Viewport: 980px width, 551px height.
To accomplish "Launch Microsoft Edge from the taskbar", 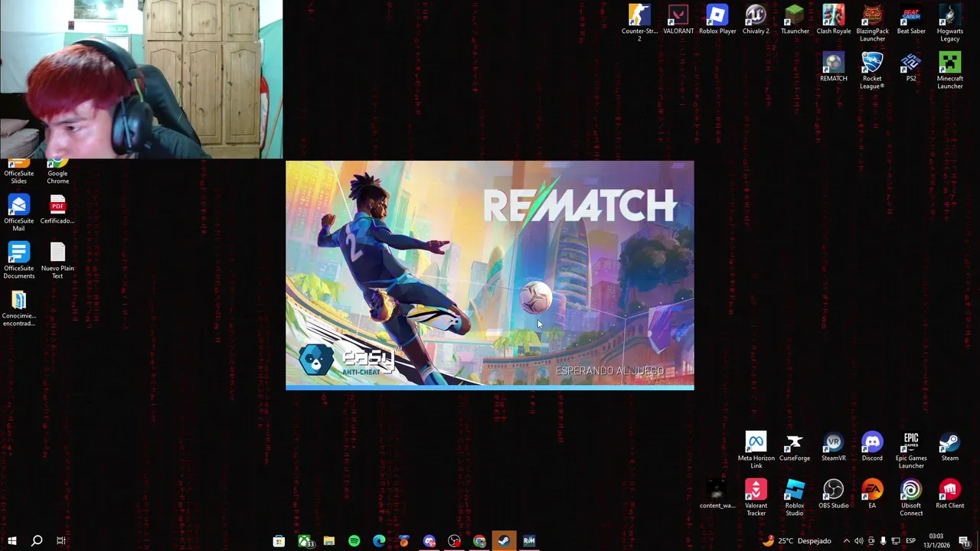I will point(379,541).
